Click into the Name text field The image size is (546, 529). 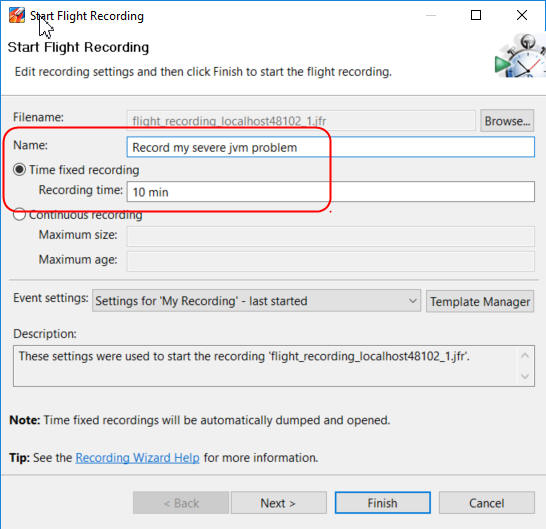point(330,147)
